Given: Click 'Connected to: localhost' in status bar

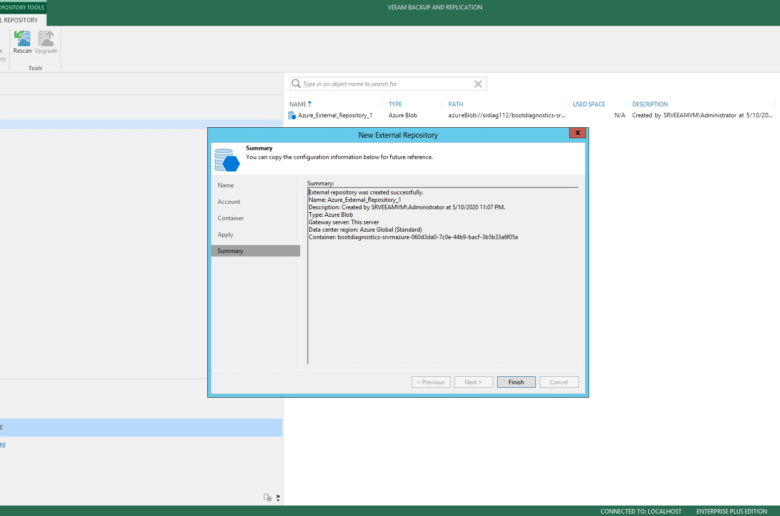Looking at the screenshot, I should tap(641, 511).
